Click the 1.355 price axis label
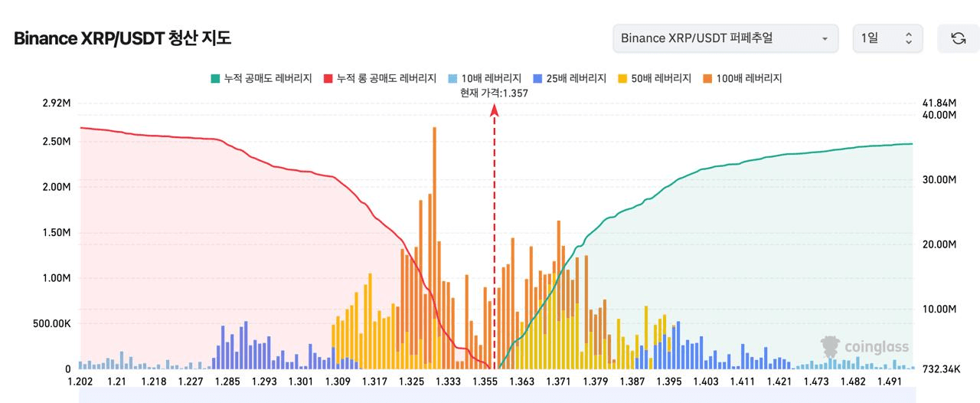980x403 pixels. click(x=485, y=382)
